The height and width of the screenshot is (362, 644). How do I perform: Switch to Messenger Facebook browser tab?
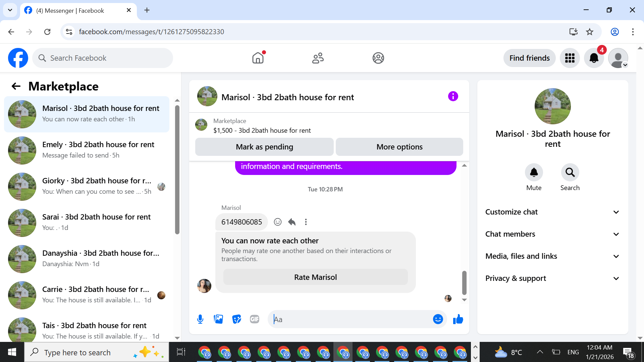tap(78, 11)
